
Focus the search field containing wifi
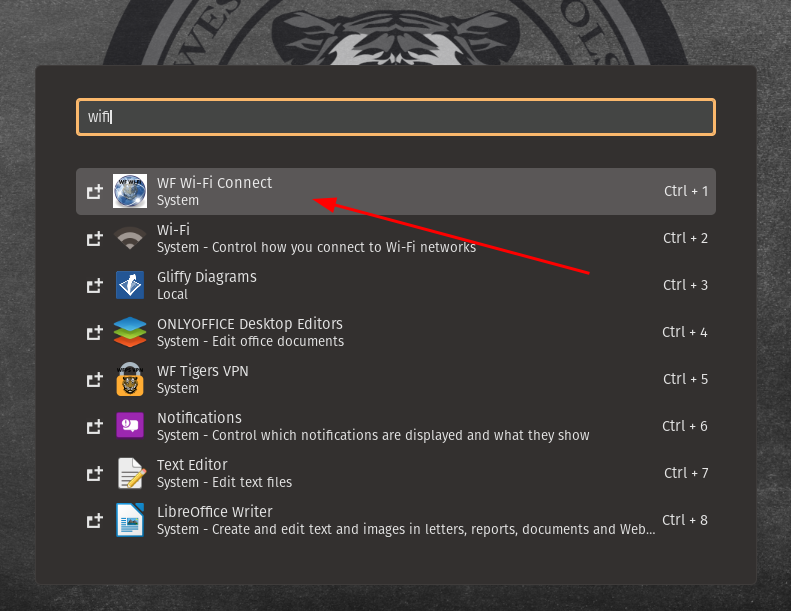pyautogui.click(x=396, y=117)
